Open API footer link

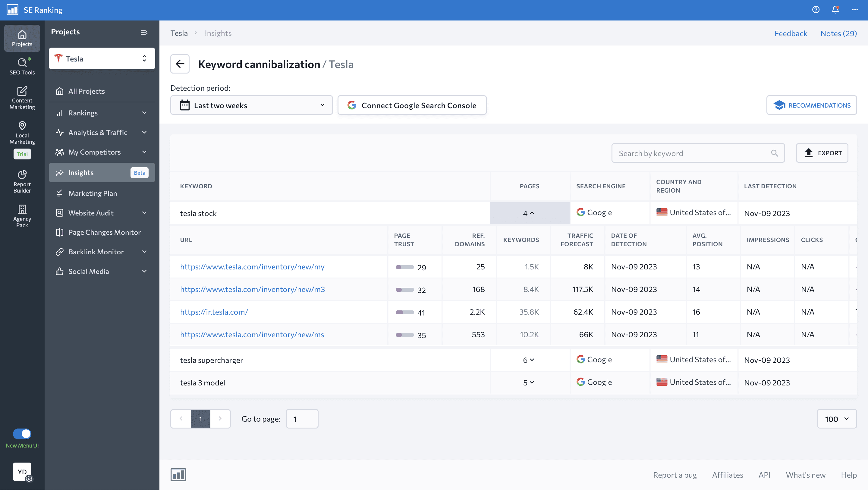765,475
